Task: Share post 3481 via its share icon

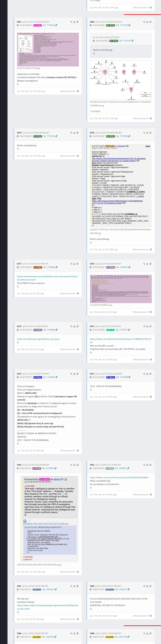Action: tap(71, 22)
